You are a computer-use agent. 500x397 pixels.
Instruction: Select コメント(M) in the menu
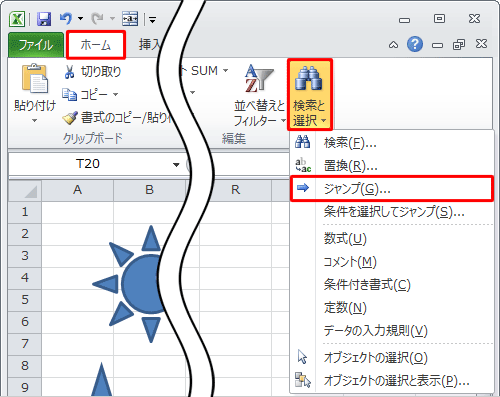(392, 262)
